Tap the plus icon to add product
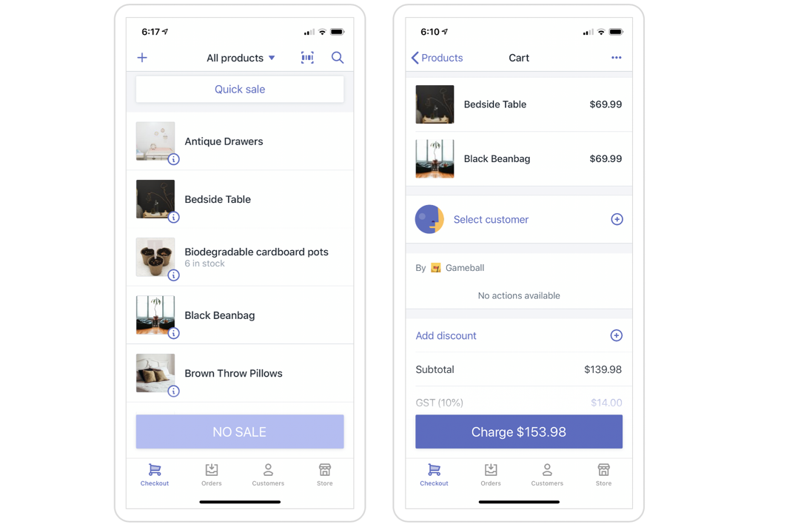 [x=142, y=58]
